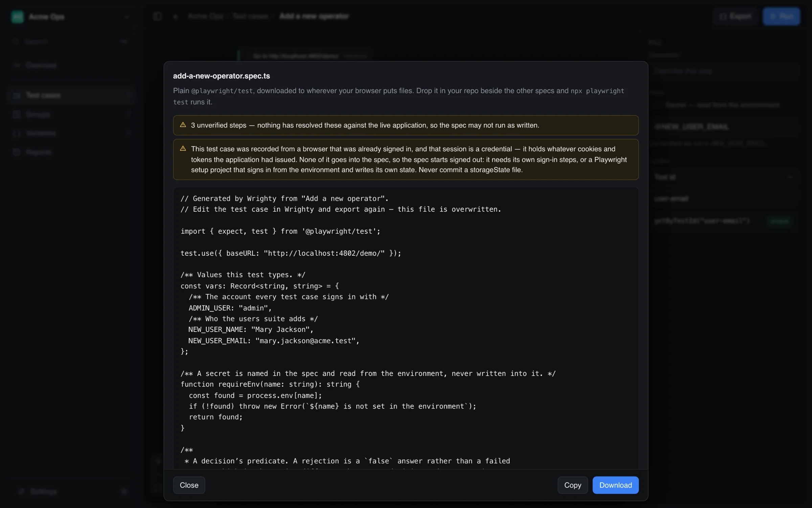Viewport: 812px width, 508px height.
Task: Click the 'const found = process.env[name]' line
Action: [x=255, y=396]
